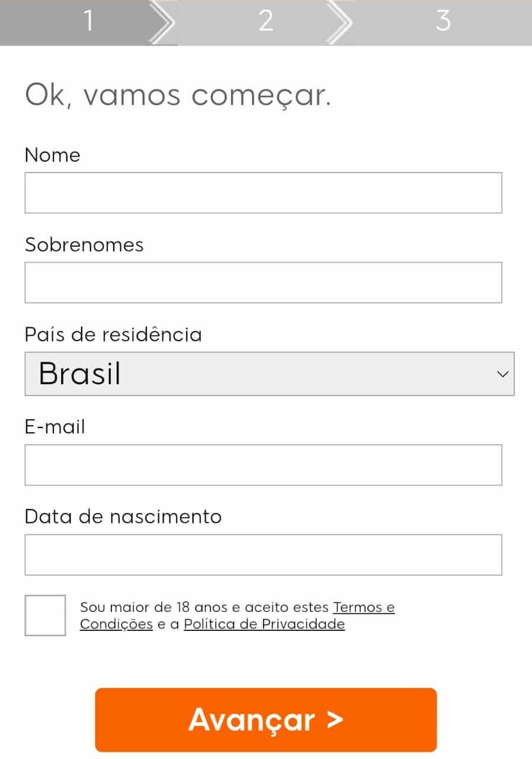Click the Nome field label
The image size is (532, 759).
[52, 155]
